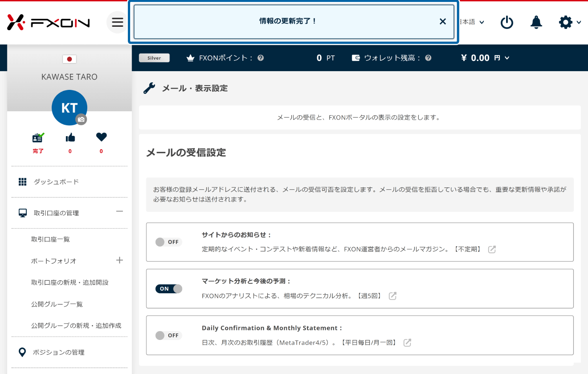
Task: Open 取引口座一覧
Action: 51,239
